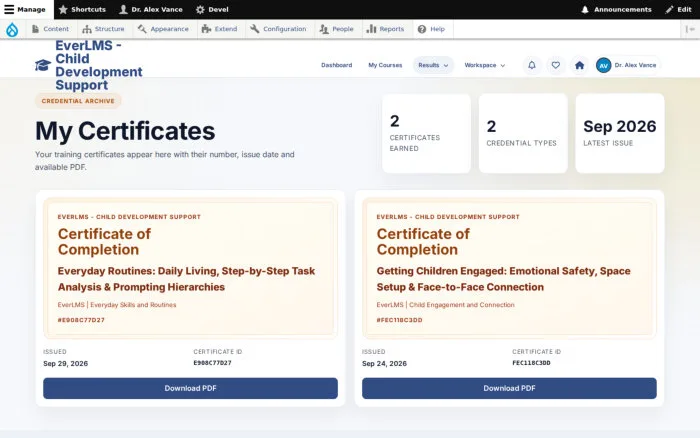This screenshot has width=700, height=438.
Task: Toggle toolbar orientation arrow icon
Action: click(x=690, y=29)
